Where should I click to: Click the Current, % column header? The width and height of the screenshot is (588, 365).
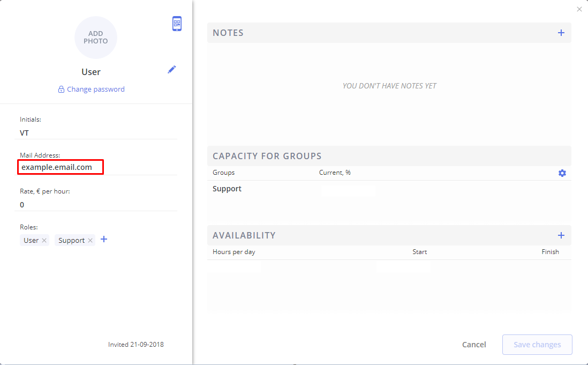[335, 173]
